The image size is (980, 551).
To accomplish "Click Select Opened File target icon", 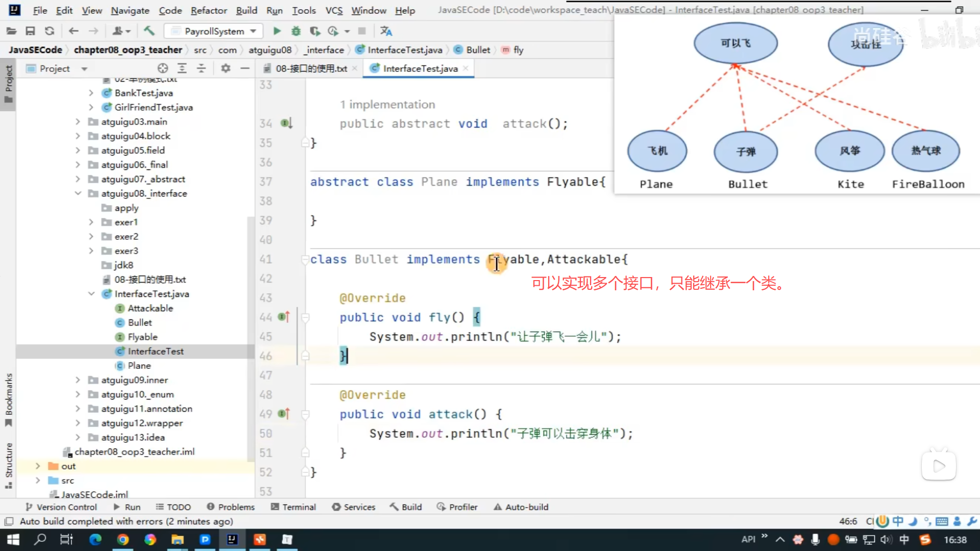I will click(x=163, y=68).
